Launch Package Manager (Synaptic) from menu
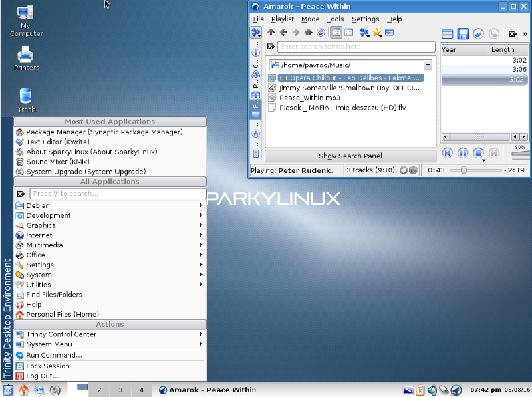Screen dimensions: 532x397 [110, 132]
